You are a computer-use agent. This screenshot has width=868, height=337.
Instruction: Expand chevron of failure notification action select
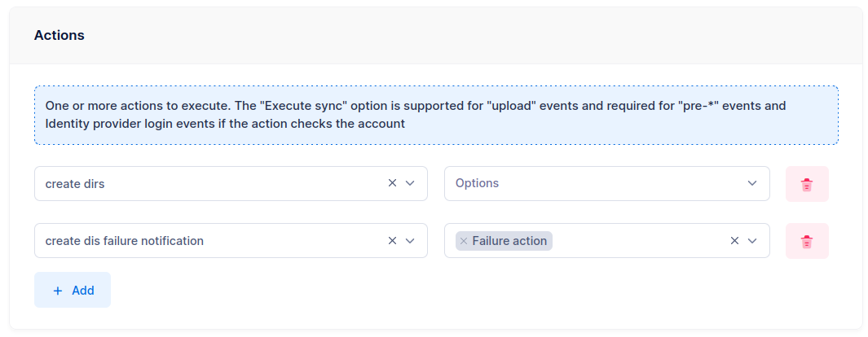(x=411, y=241)
